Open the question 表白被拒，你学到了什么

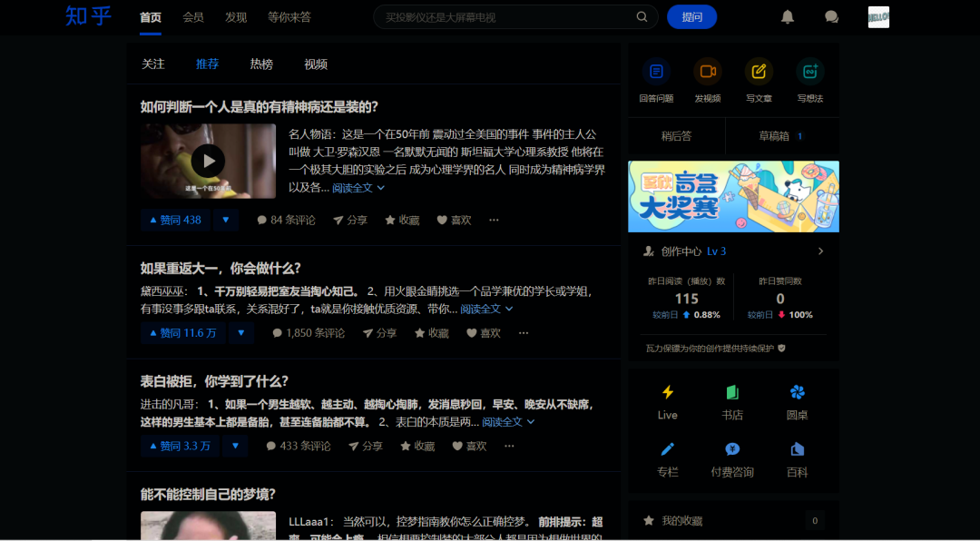point(214,381)
